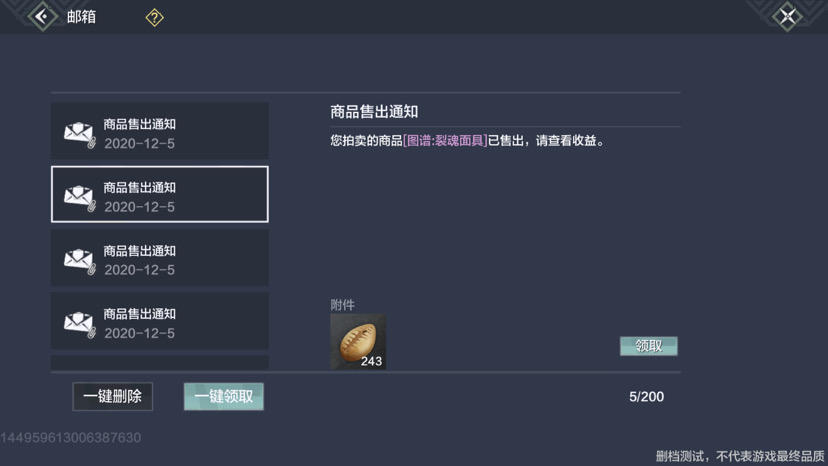Click the attachment item icon showing 243
828x466 pixels.
(x=358, y=342)
